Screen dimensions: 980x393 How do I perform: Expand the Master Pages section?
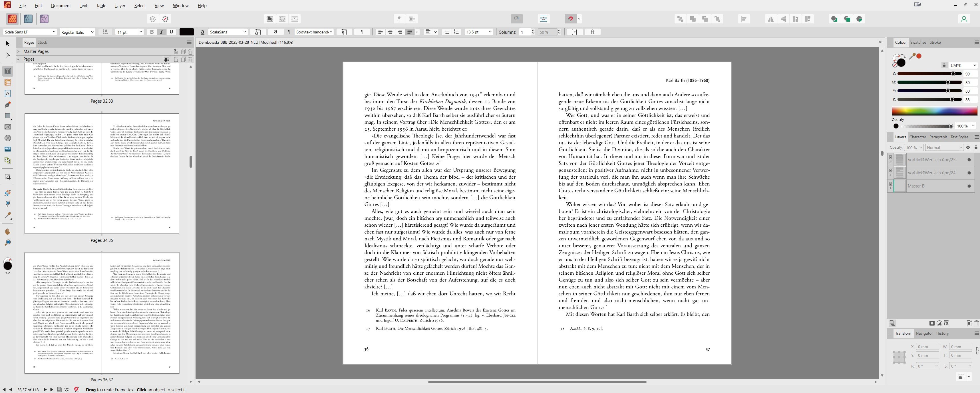pyautogui.click(x=18, y=51)
